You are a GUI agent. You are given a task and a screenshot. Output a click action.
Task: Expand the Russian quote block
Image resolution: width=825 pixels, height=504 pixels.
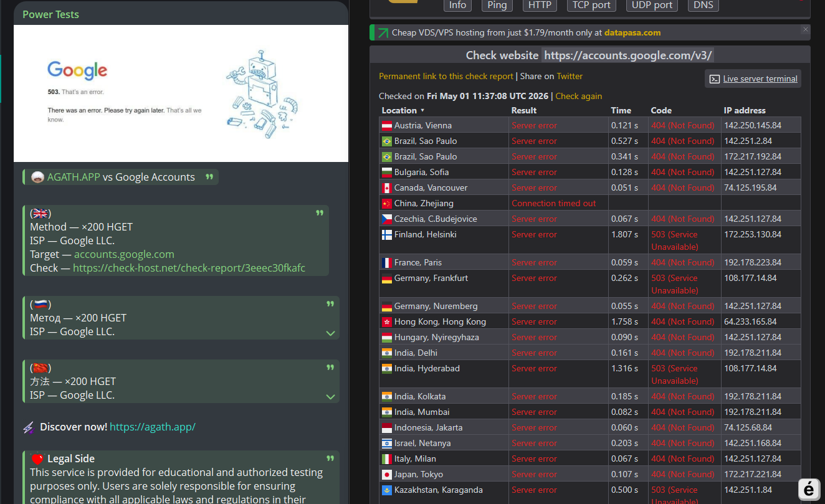(331, 333)
